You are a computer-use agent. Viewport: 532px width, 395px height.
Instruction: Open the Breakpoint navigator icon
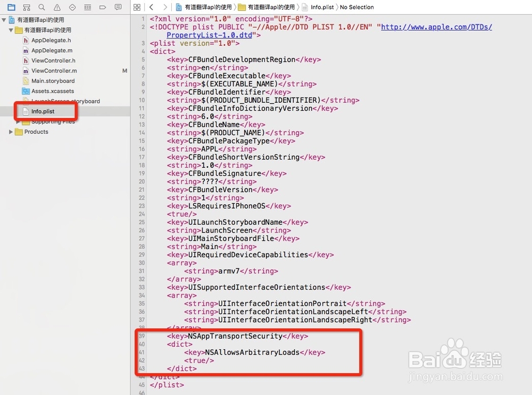103,7
